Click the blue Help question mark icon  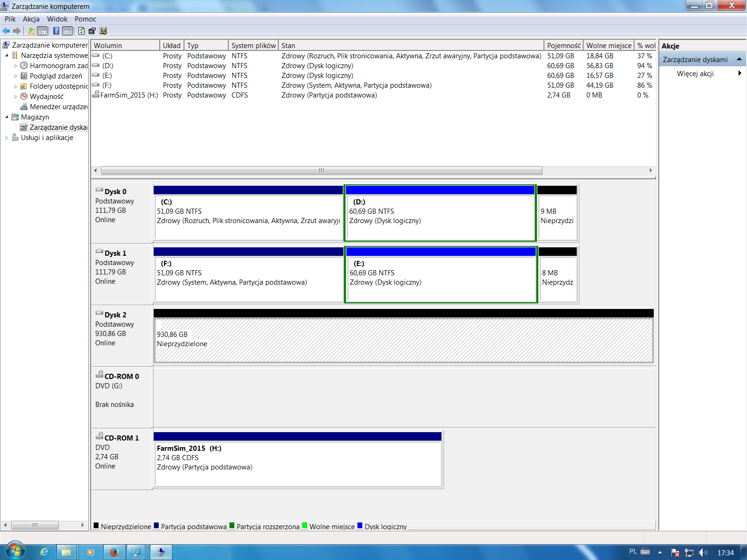tap(56, 31)
